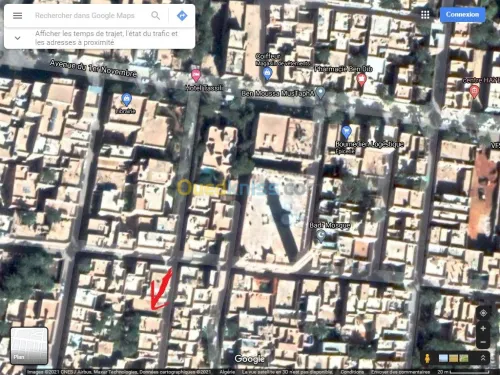Viewport: 500px width, 375px height.
Task: Open the orange imagery thumbnail
Action: point(453,358)
